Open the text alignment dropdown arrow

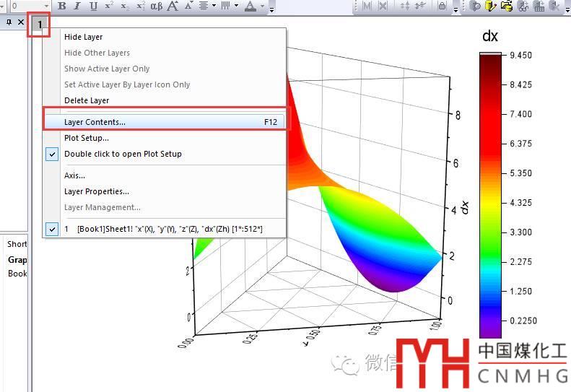pos(214,6)
